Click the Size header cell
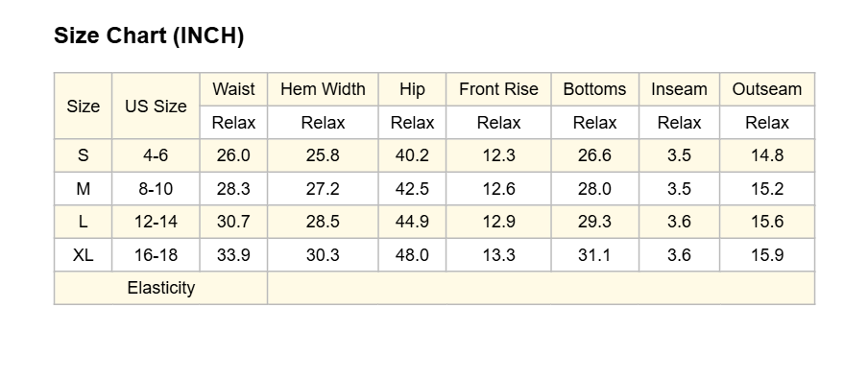The height and width of the screenshot is (379, 868). [83, 106]
